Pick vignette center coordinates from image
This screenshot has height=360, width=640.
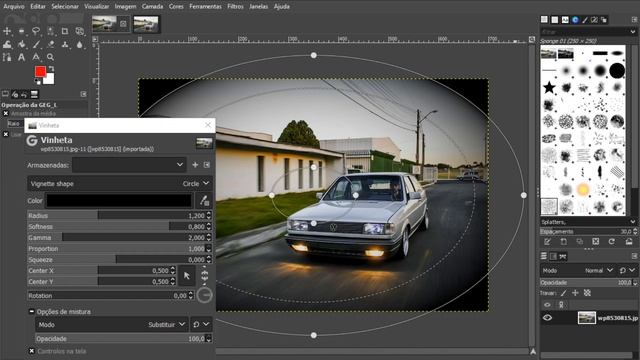coord(187,276)
